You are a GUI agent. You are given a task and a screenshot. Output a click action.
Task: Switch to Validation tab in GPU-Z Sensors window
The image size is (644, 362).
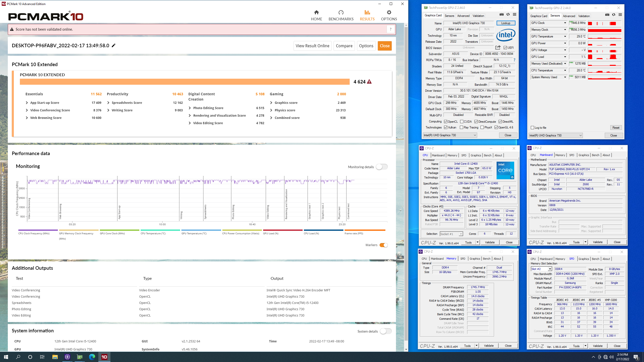[584, 16]
